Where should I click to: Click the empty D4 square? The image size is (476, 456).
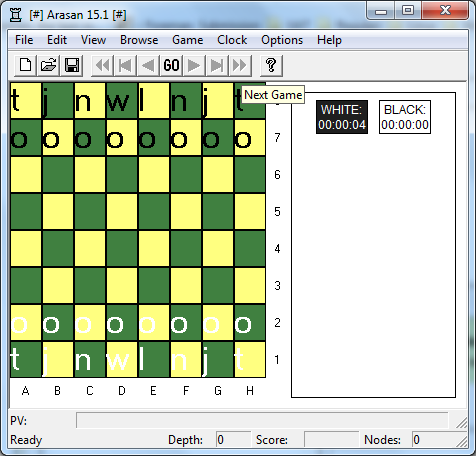click(x=122, y=249)
